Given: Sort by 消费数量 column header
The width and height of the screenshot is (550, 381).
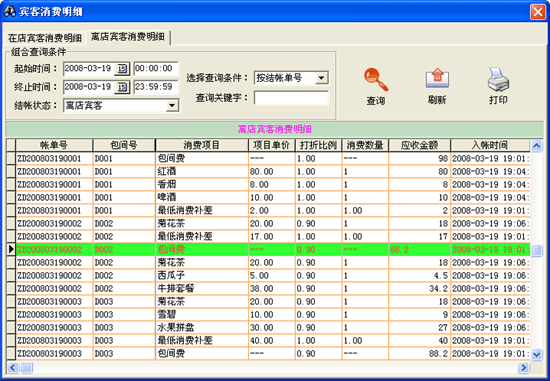Looking at the screenshot, I should [x=365, y=145].
